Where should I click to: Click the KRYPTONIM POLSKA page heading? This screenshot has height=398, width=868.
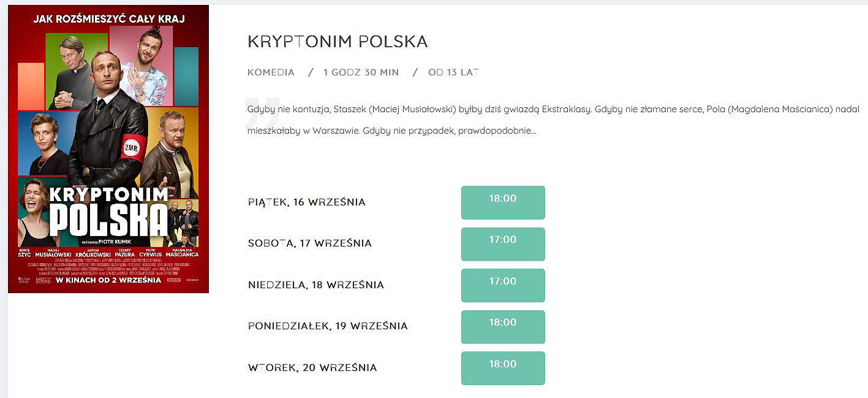point(338,42)
